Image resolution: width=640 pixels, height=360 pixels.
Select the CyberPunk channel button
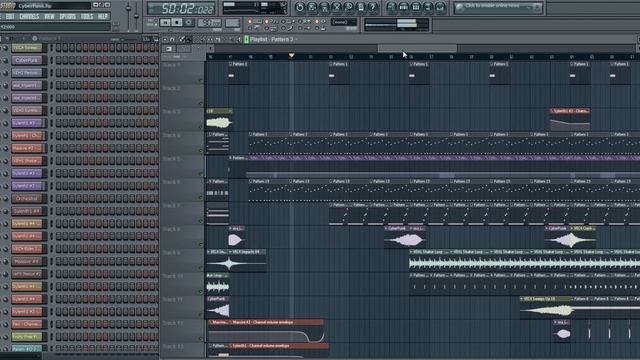[27, 60]
